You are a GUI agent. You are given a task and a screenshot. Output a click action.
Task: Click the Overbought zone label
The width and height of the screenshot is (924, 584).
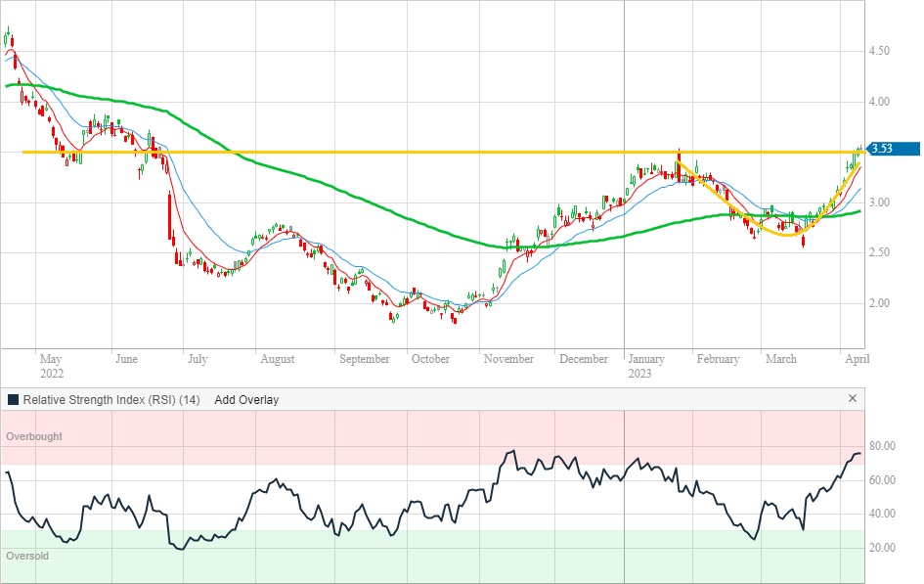pos(34,436)
